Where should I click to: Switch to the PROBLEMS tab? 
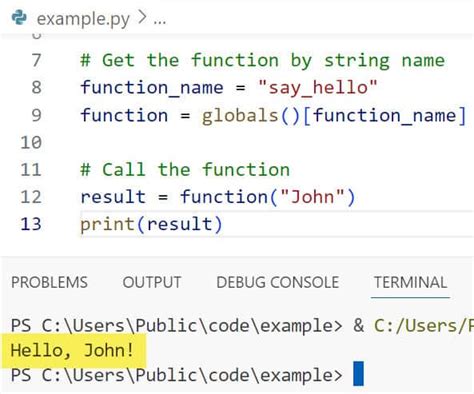[49, 282]
